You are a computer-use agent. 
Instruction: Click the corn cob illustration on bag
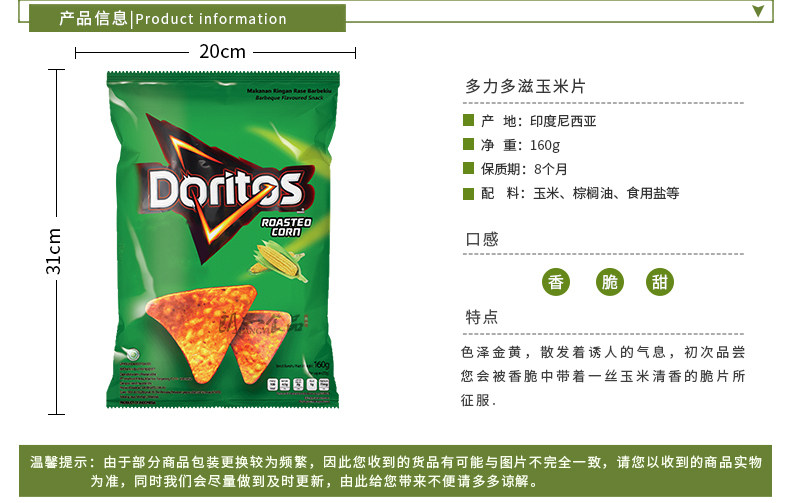point(279,261)
